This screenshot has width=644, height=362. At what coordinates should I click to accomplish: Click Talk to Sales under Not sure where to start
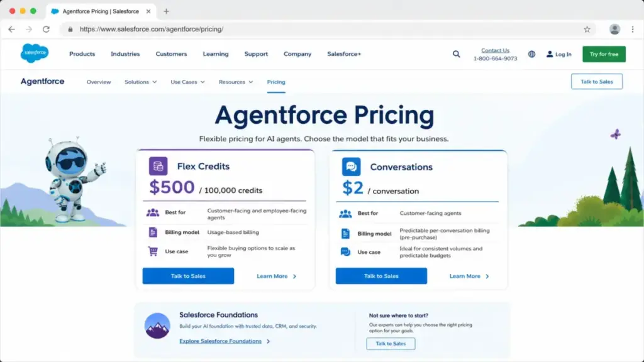391,344
